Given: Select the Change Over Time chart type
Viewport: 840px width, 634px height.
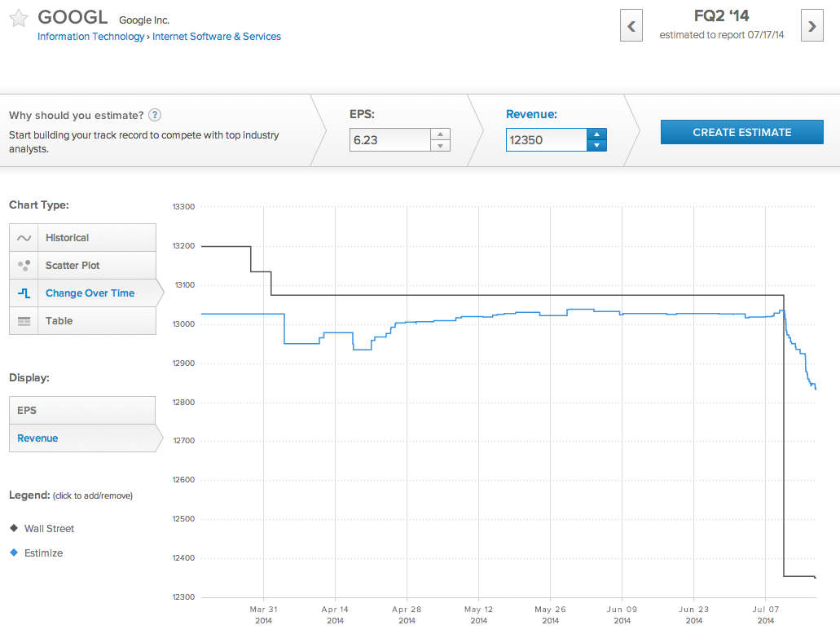Looking at the screenshot, I should tap(86, 293).
